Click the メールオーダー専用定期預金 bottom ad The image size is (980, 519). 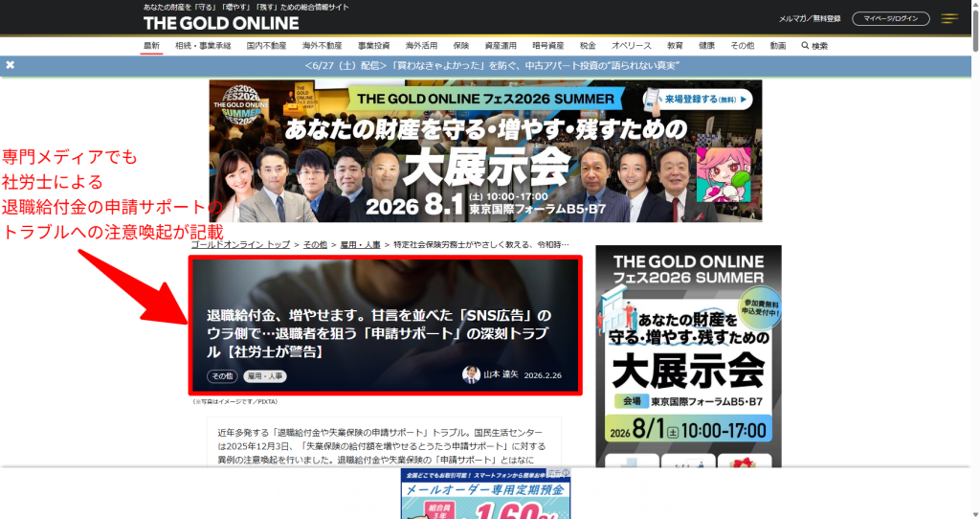click(485, 494)
